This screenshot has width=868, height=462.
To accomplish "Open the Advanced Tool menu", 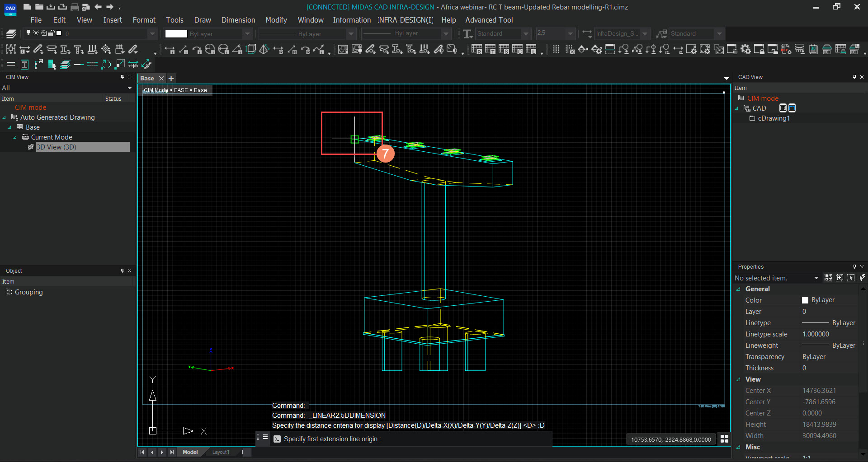I will pyautogui.click(x=489, y=20).
